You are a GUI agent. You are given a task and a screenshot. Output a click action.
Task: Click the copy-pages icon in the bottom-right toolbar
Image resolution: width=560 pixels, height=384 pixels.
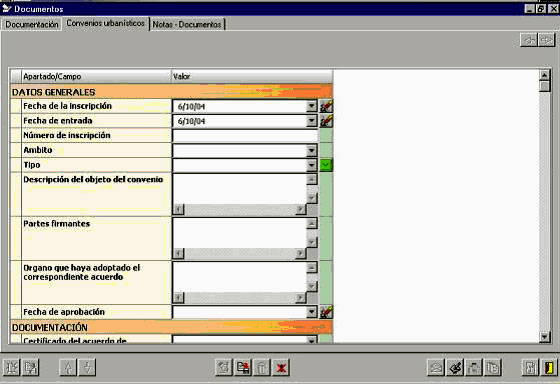click(x=493, y=367)
